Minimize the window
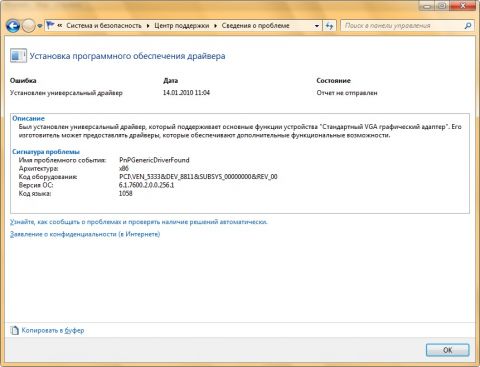The image size is (480, 367). point(428,6)
